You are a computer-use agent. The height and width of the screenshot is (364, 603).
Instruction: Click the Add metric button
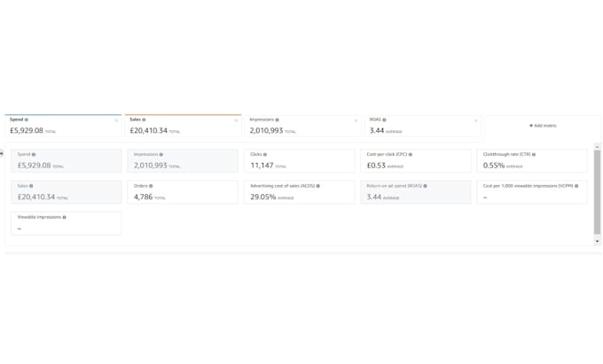[x=543, y=126]
